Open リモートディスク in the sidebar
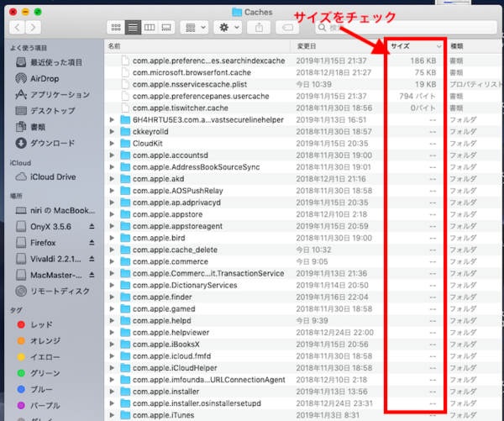Image resolution: width=504 pixels, height=421 pixels. 53,291
